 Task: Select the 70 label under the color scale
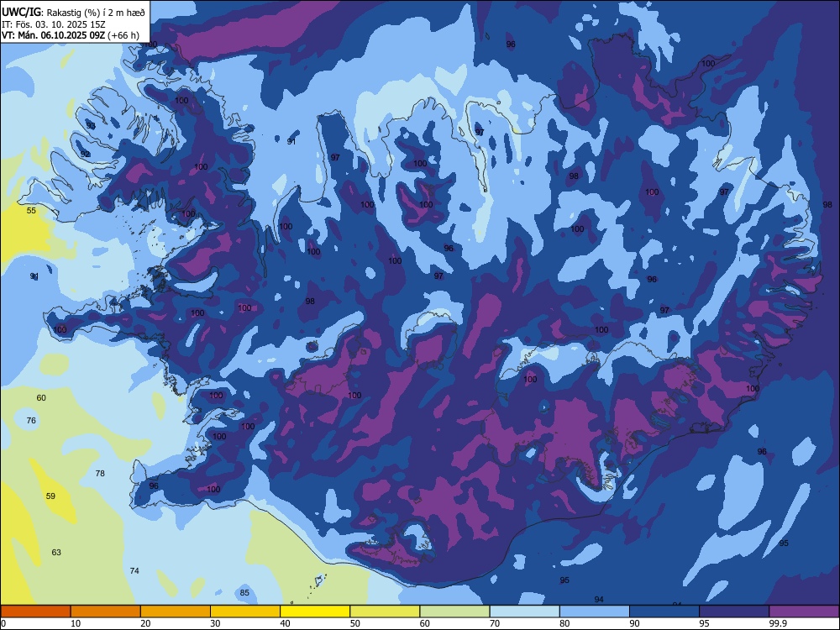pos(495,623)
